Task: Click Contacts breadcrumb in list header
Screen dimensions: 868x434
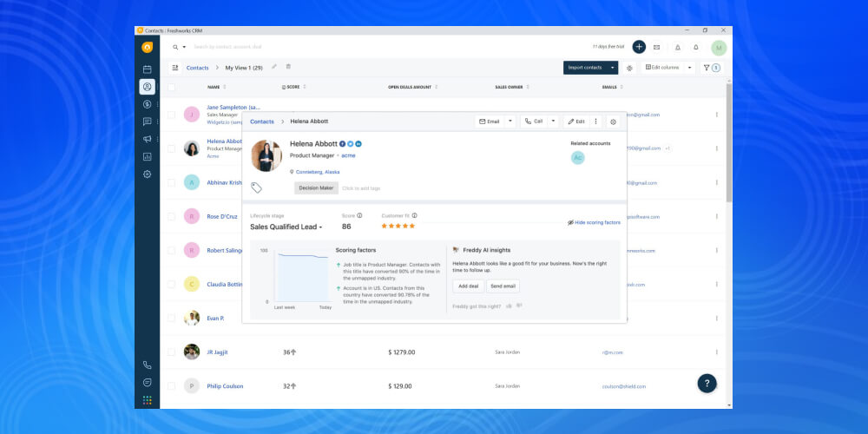Action: 198,68
